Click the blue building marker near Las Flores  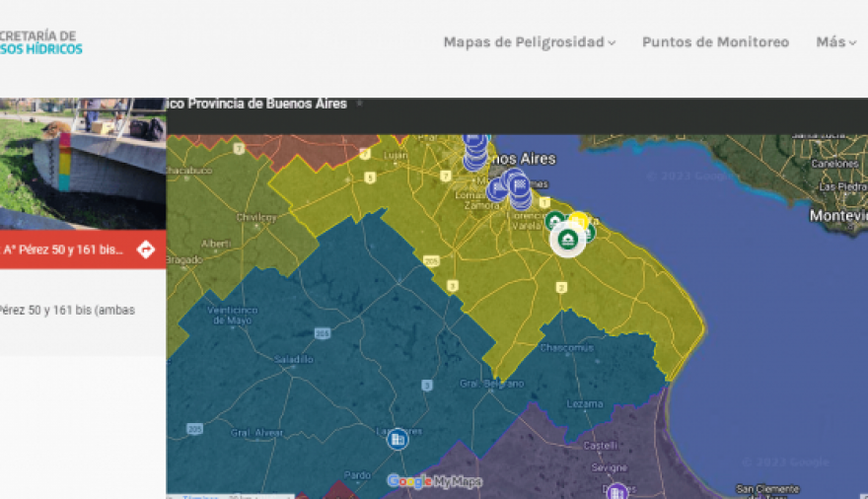(398, 439)
